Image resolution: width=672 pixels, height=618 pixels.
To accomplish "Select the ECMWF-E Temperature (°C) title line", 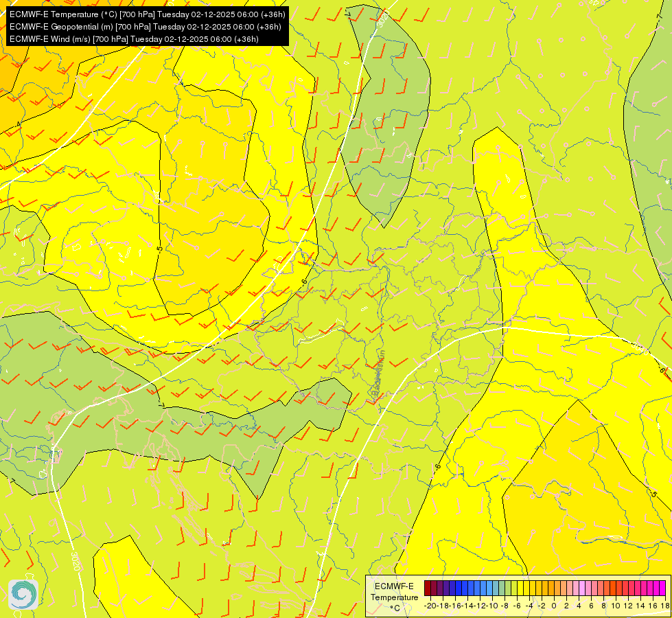I will tap(147, 14).
